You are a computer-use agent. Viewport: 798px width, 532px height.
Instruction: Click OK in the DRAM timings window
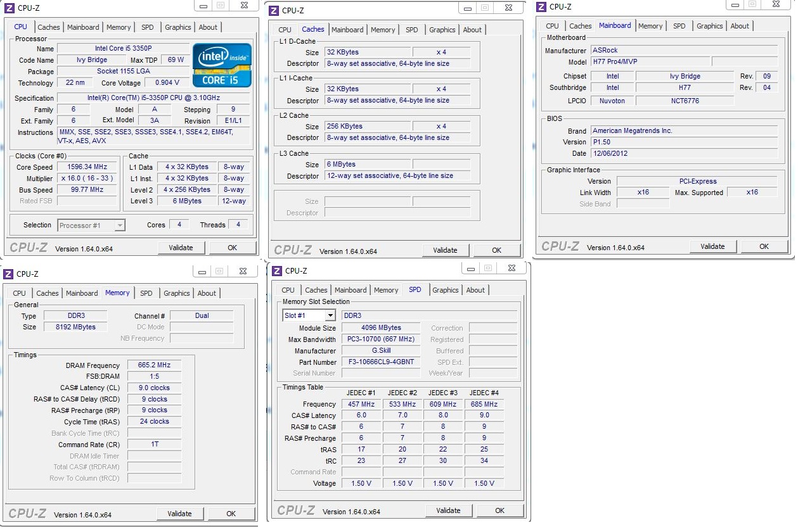click(x=231, y=514)
